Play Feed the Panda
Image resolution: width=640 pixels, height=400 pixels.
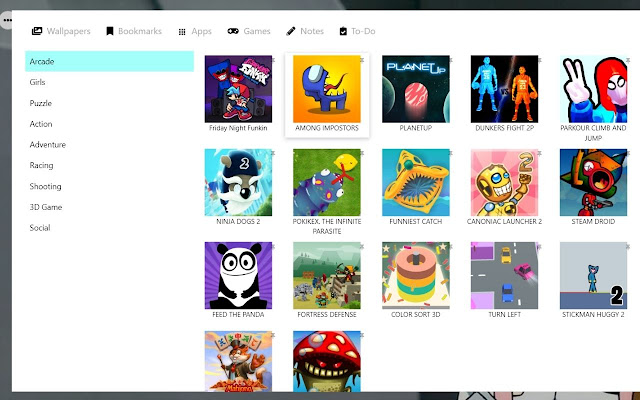238,276
